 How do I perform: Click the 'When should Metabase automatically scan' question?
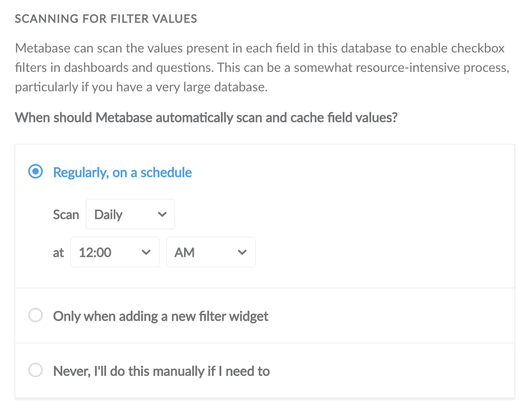pyautogui.click(x=206, y=118)
